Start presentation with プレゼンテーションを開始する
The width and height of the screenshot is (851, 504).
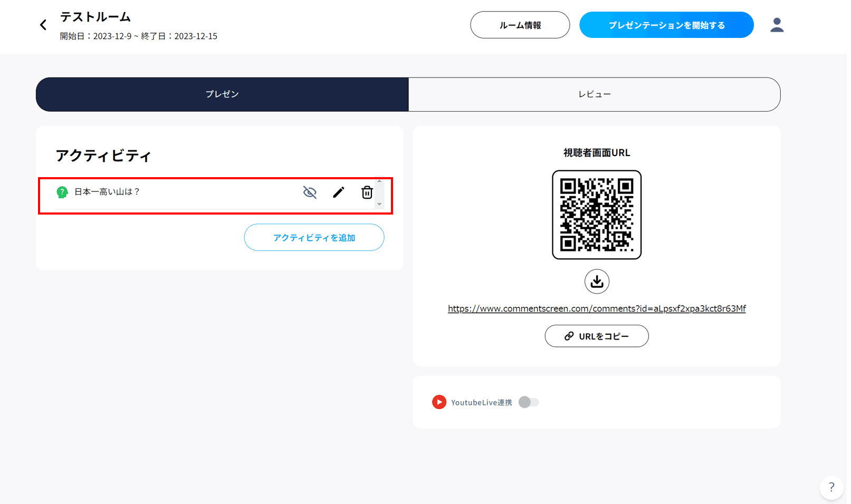click(666, 25)
